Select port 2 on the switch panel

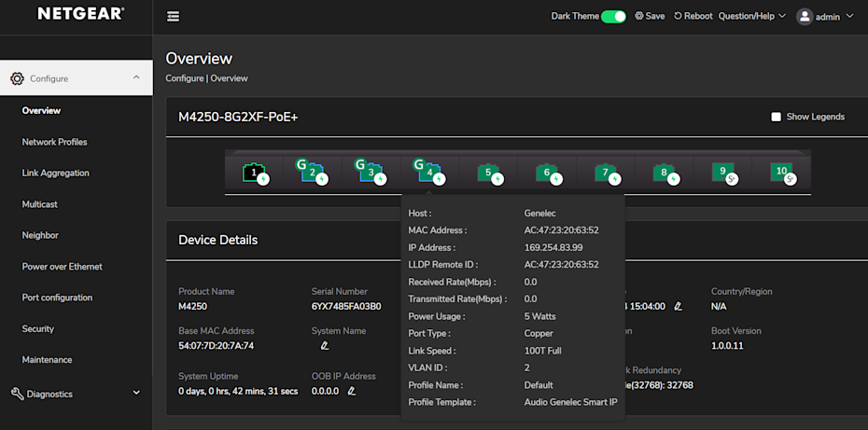coord(311,173)
